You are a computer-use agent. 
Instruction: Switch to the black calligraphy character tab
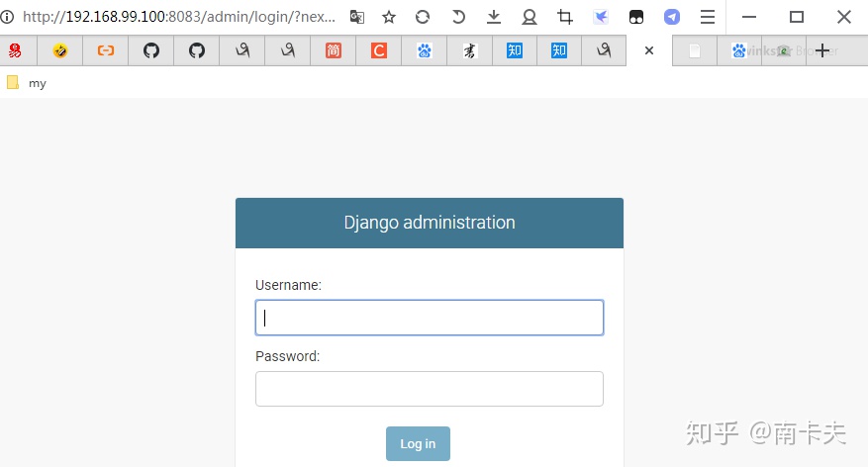coord(469,50)
